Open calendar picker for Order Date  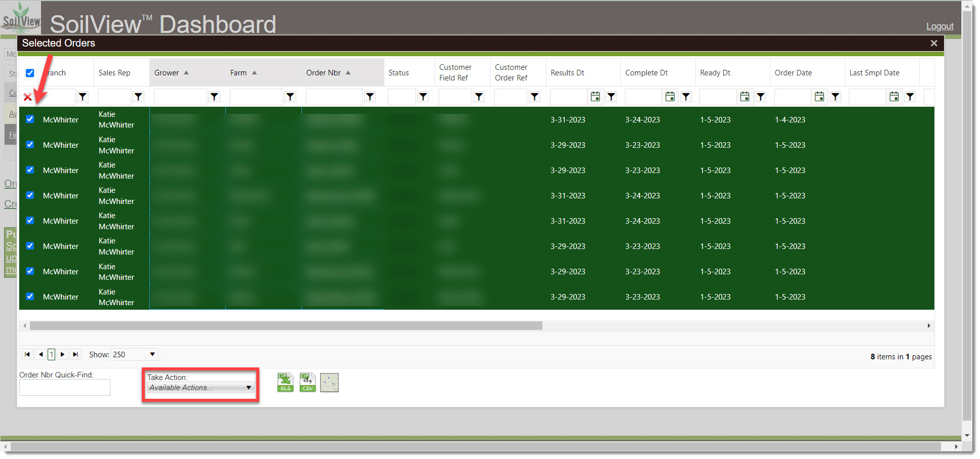coord(819,97)
